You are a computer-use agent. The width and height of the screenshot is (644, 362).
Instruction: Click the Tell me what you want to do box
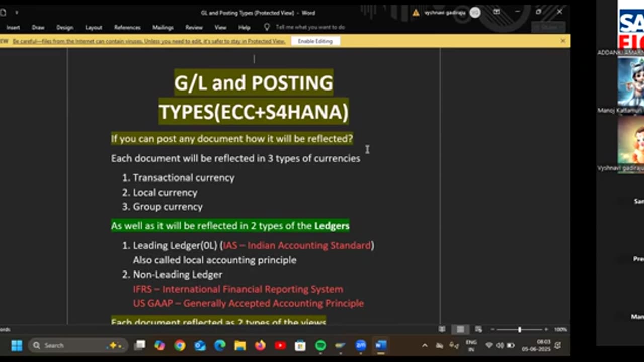click(x=310, y=27)
